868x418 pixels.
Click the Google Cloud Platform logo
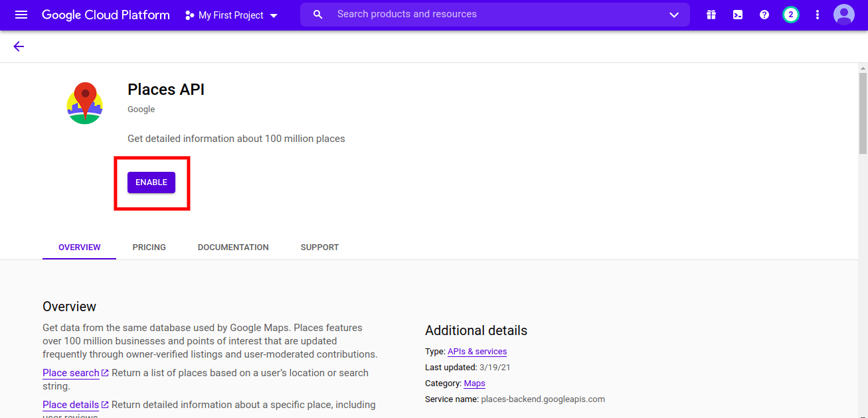106,15
